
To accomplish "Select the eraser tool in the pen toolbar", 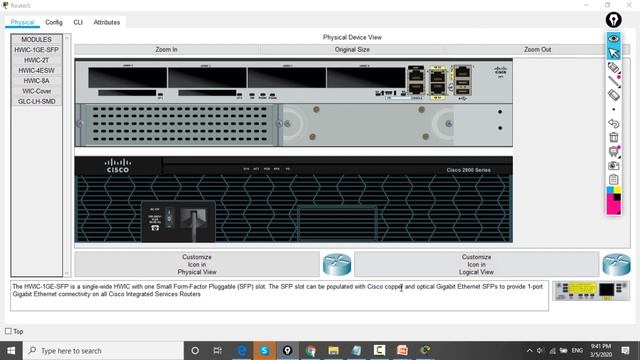I will [613, 95].
